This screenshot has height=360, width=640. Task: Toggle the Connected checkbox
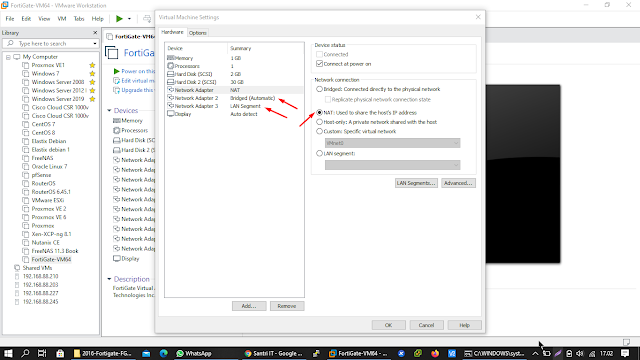320,54
